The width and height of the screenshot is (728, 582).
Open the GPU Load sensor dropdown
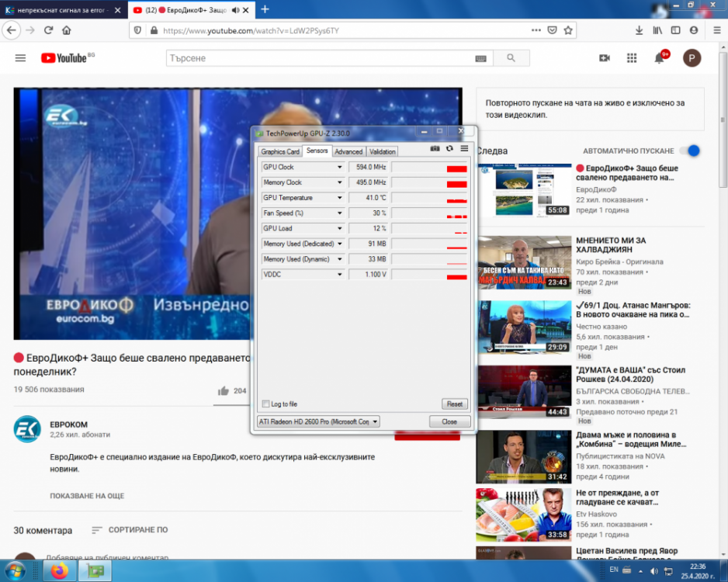(340, 228)
